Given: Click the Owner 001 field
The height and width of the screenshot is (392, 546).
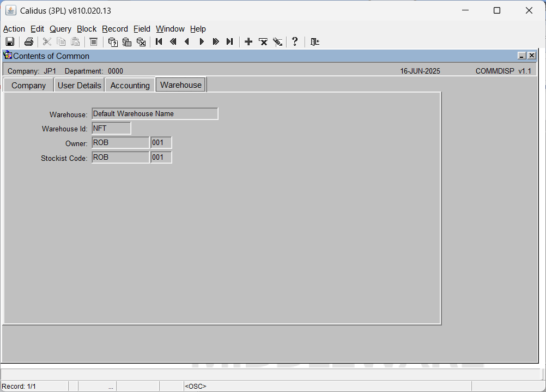Looking at the screenshot, I should [x=161, y=142].
